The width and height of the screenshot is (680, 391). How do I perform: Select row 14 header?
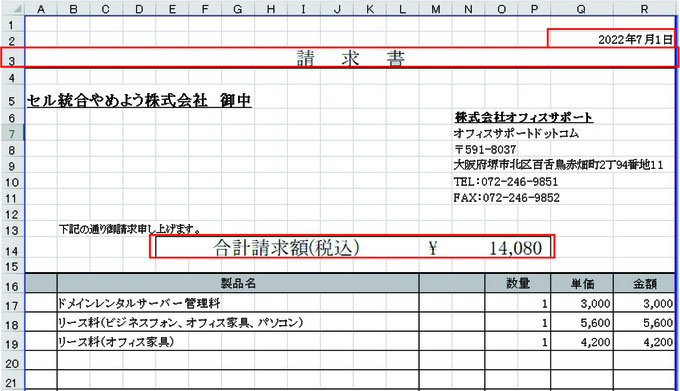click(12, 251)
